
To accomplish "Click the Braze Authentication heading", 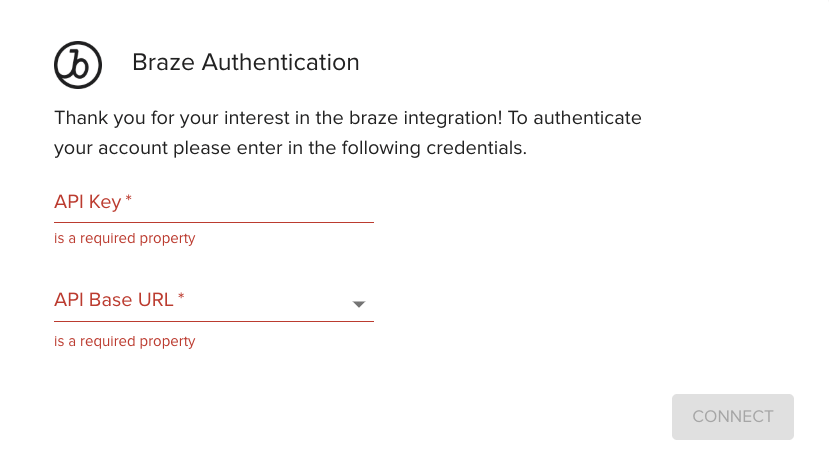I will (x=245, y=62).
